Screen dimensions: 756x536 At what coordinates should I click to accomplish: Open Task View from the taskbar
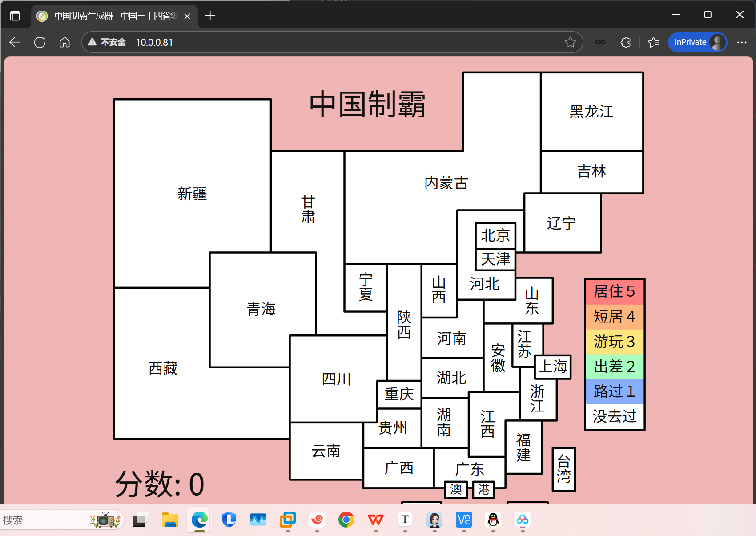141,520
